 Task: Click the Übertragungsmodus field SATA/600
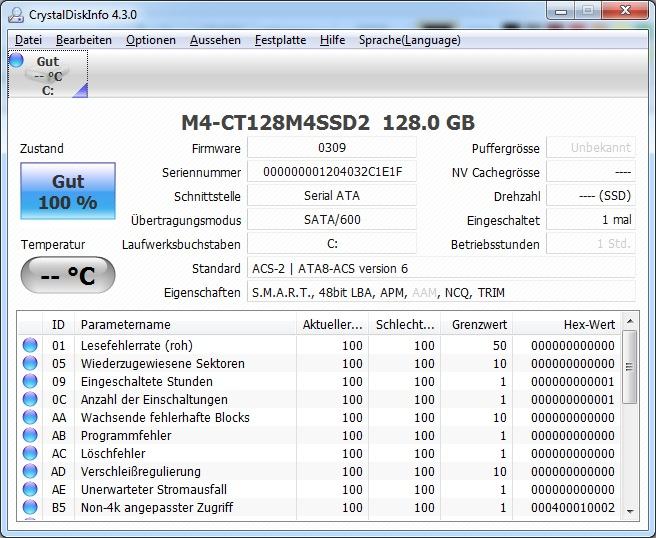332,220
